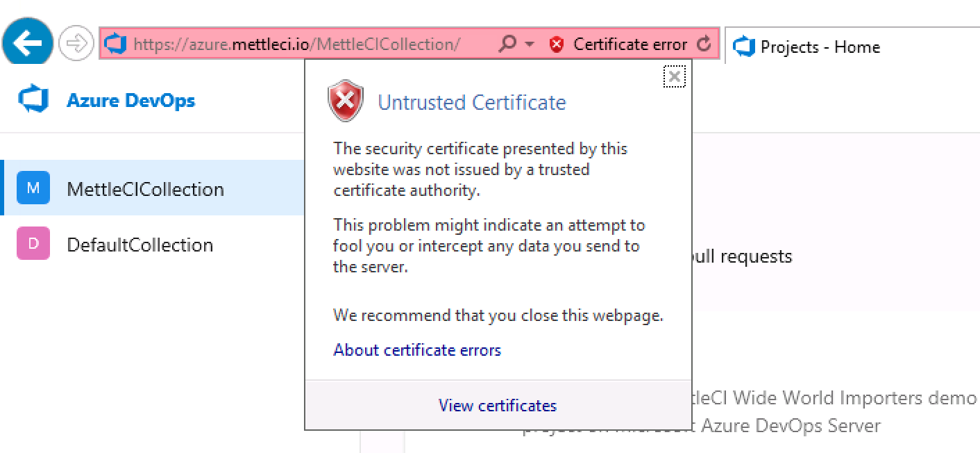980x453 pixels.
Task: Select the MettleCICollection 'M' avatar icon
Action: pos(32,188)
